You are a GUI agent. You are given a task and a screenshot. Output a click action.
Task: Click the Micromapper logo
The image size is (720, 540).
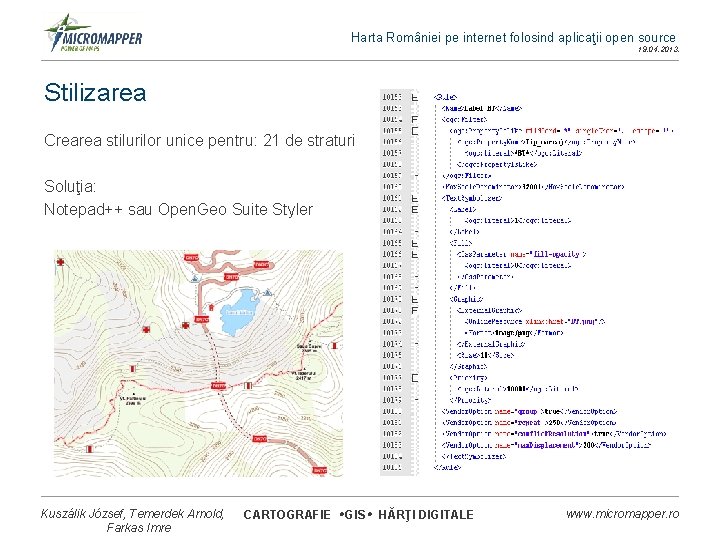coord(93,33)
